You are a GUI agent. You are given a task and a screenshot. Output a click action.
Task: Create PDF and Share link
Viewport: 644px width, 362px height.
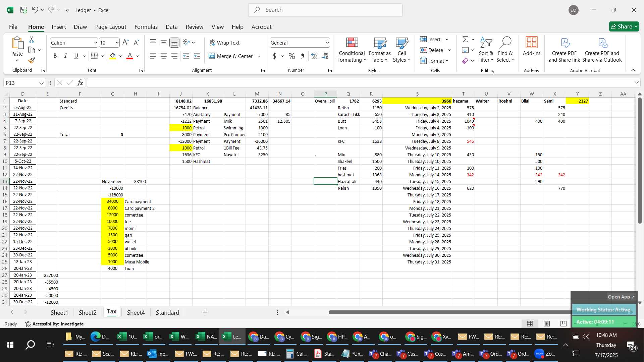tap(564, 50)
